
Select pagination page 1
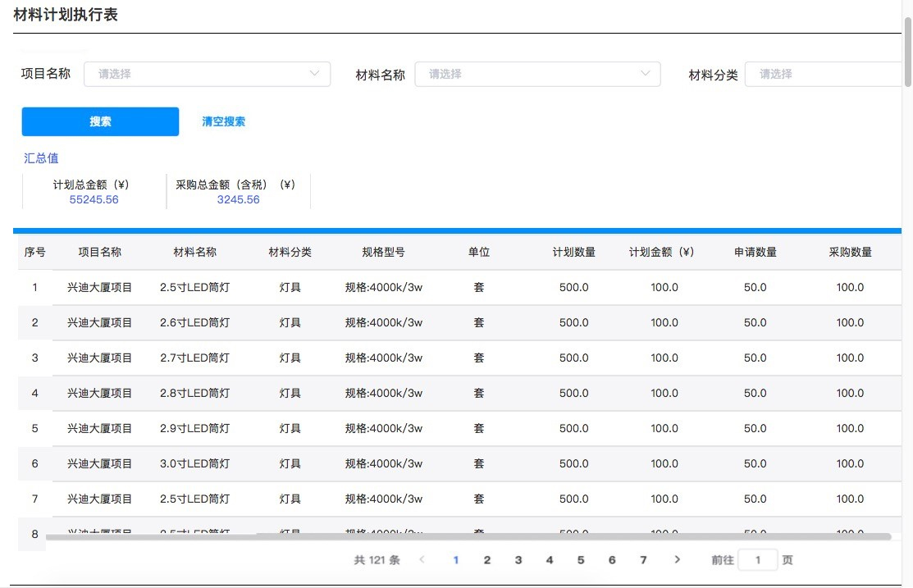(x=456, y=560)
